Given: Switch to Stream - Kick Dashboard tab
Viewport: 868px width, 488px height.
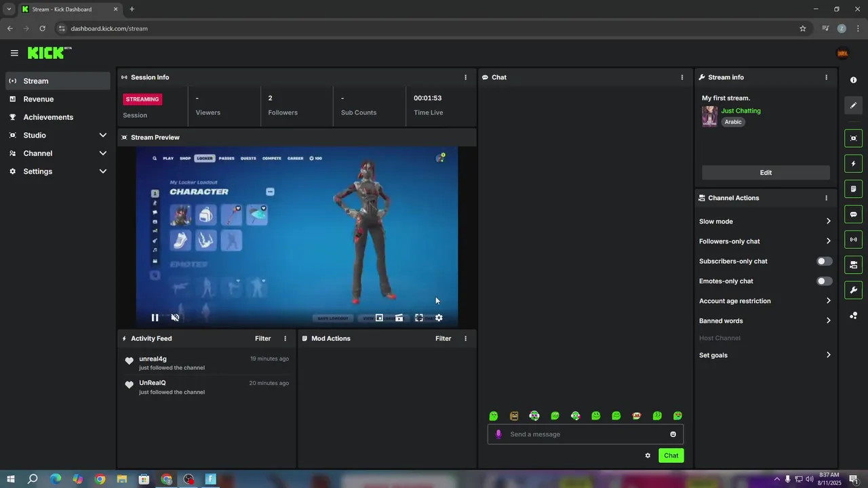Looking at the screenshot, I should (70, 9).
